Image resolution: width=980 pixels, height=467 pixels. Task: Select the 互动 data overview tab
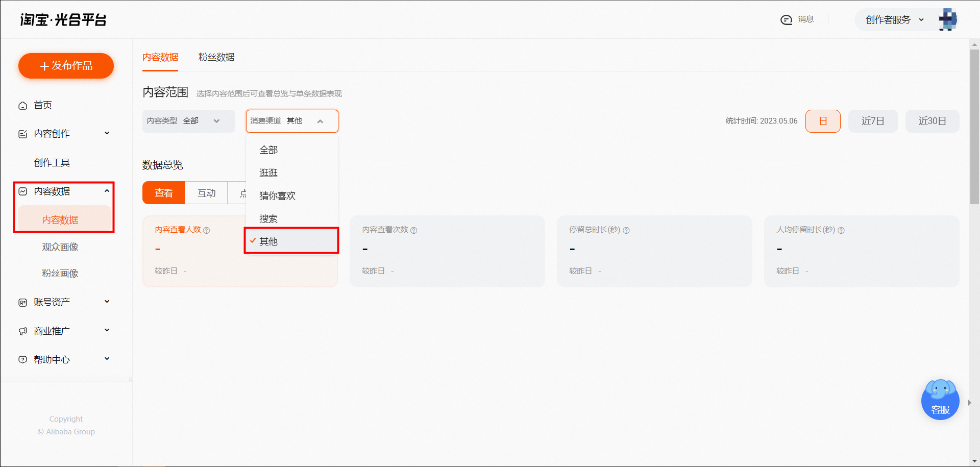tap(207, 193)
